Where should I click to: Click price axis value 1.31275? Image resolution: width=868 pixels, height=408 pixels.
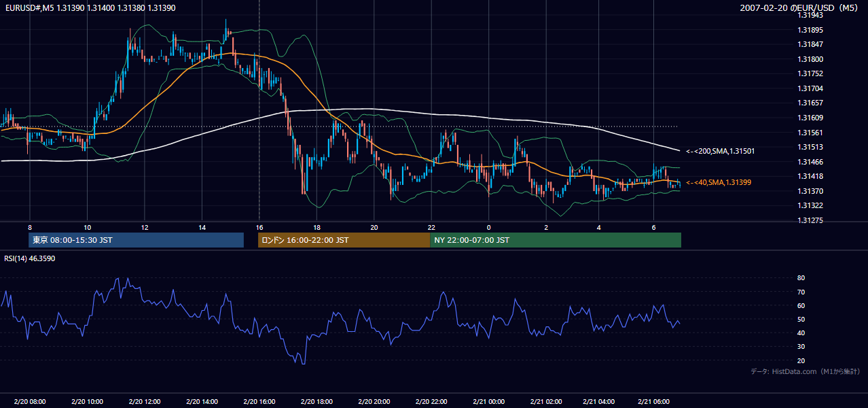point(810,220)
